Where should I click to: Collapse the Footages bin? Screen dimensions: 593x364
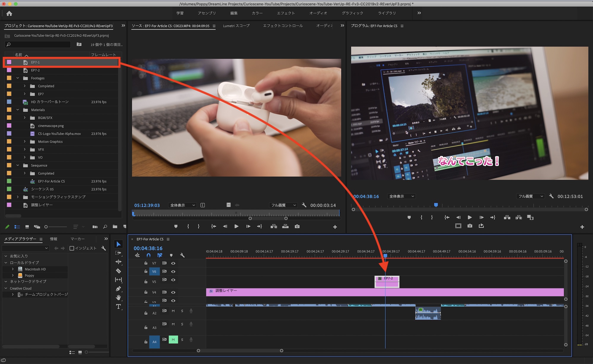point(18,78)
